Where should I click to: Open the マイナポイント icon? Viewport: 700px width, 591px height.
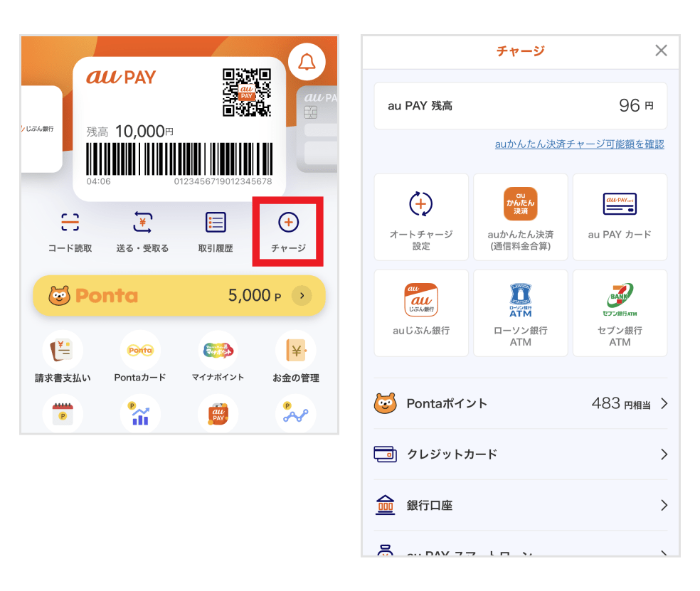pos(218,351)
